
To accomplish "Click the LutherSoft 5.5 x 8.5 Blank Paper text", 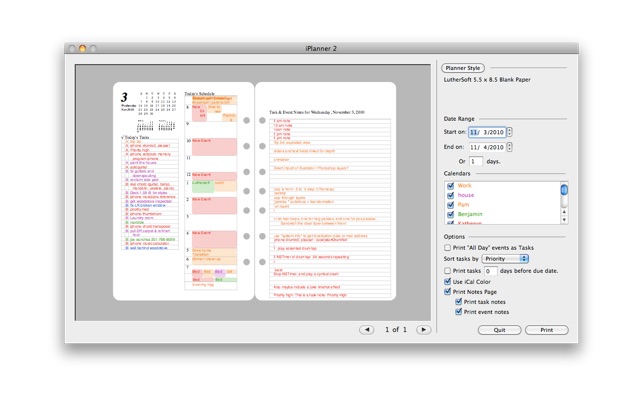I will [487, 80].
